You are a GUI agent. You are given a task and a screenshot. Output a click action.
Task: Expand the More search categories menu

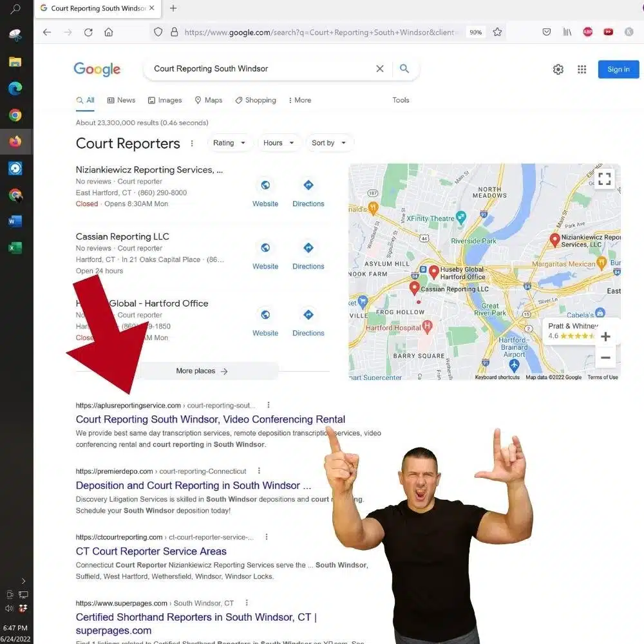(x=300, y=100)
